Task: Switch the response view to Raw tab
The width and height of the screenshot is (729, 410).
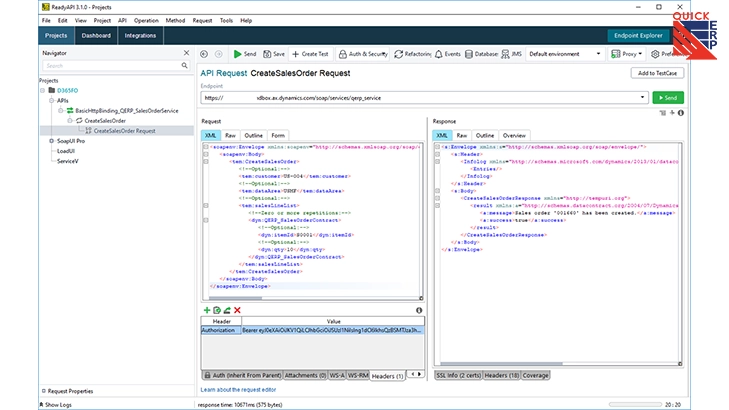Action: [x=461, y=135]
